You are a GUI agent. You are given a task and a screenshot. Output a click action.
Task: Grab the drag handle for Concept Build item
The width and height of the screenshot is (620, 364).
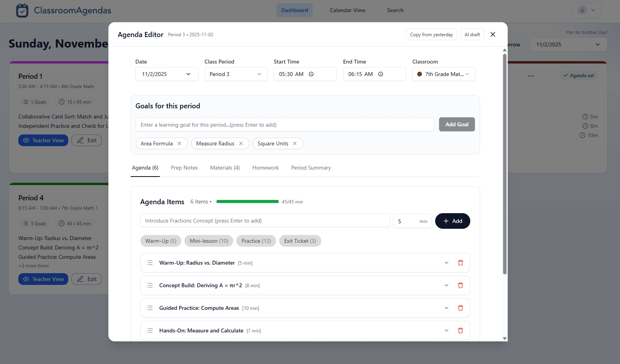(x=149, y=285)
